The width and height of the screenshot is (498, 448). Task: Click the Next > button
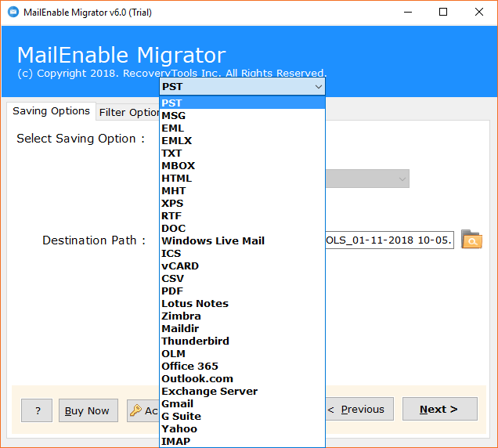(439, 409)
